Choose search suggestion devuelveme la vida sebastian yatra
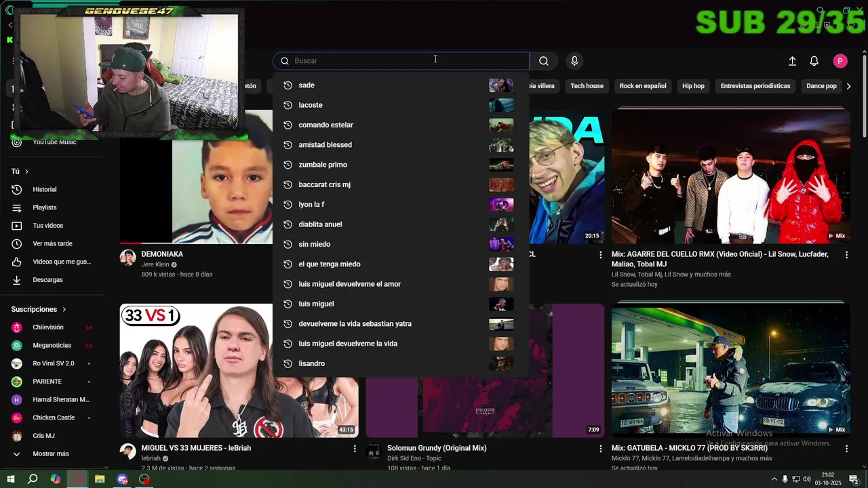This screenshot has width=868, height=488. coord(400,323)
